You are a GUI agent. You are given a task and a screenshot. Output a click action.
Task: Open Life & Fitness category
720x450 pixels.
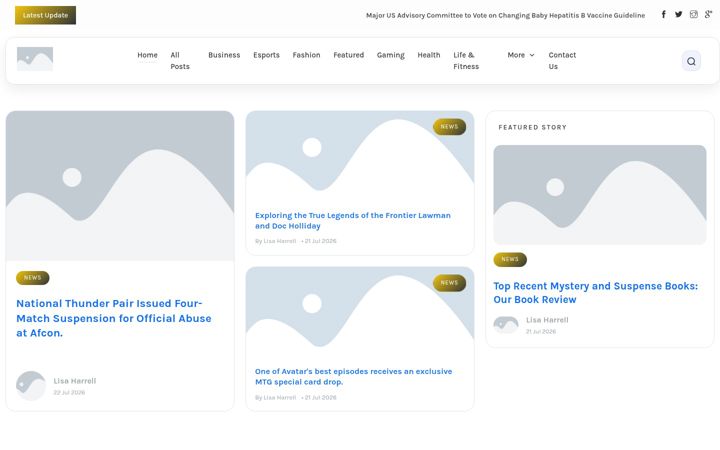coord(466,61)
